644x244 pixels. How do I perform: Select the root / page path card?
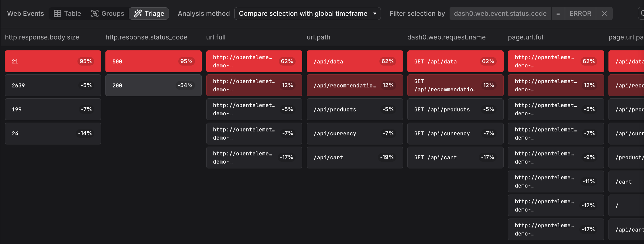(626, 205)
